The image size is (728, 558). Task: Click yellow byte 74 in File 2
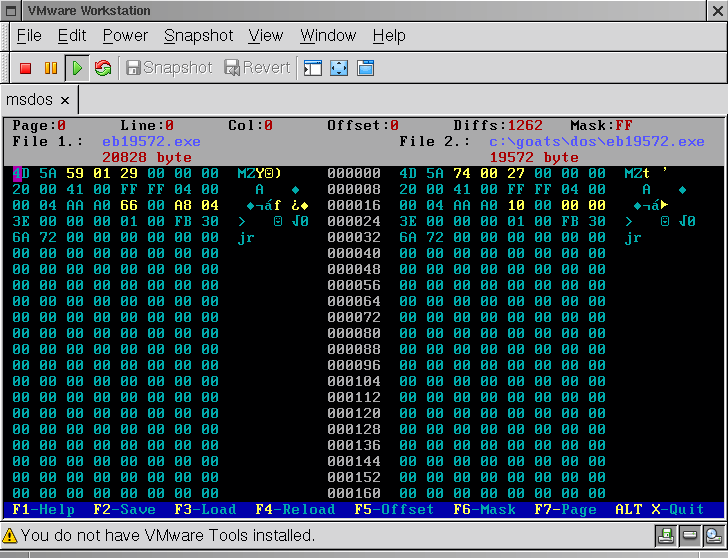(x=462, y=174)
